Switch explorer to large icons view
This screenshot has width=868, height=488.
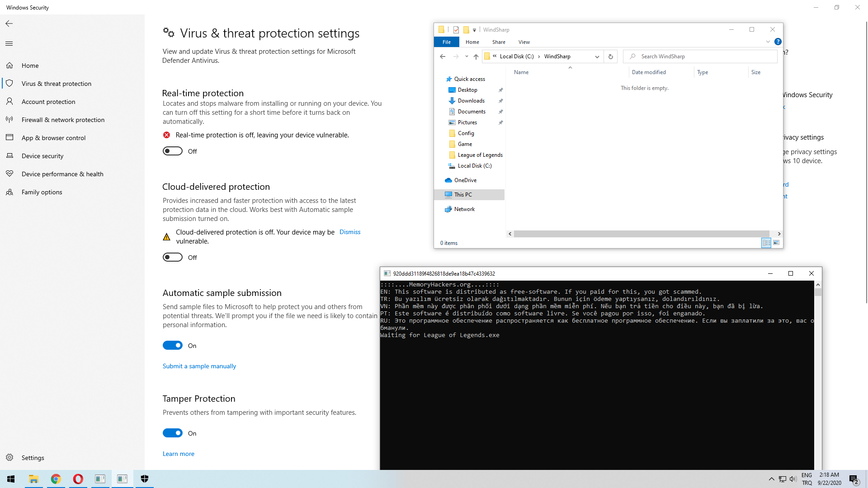(x=776, y=243)
